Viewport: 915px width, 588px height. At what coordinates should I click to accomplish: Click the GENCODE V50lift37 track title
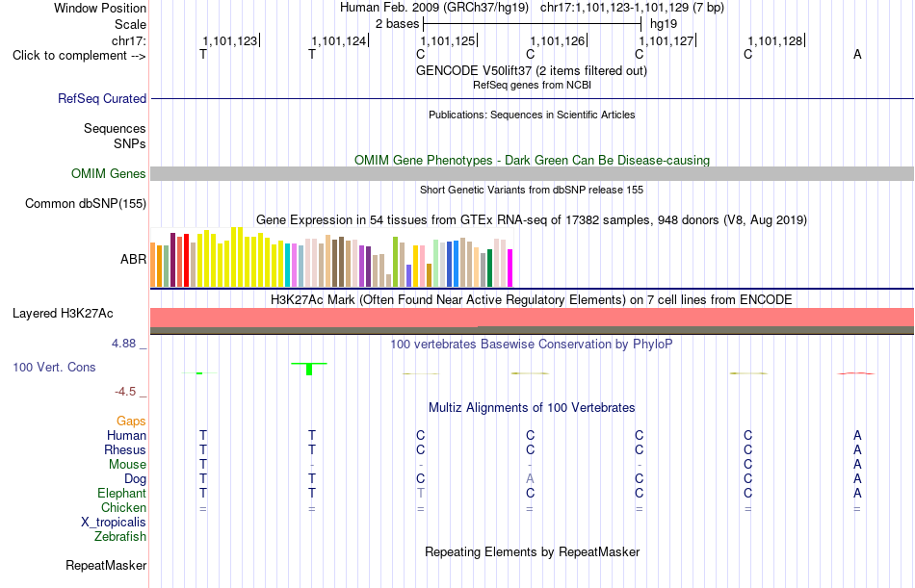532,70
